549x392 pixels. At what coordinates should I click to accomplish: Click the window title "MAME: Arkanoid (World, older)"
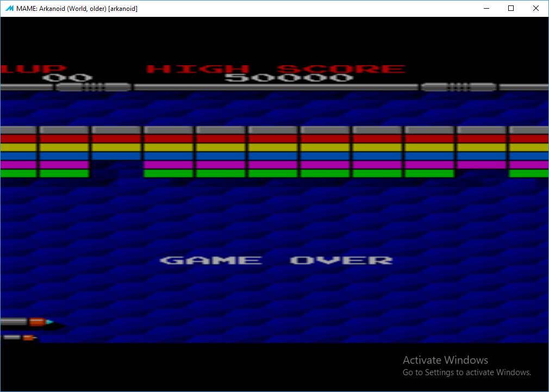coord(61,9)
